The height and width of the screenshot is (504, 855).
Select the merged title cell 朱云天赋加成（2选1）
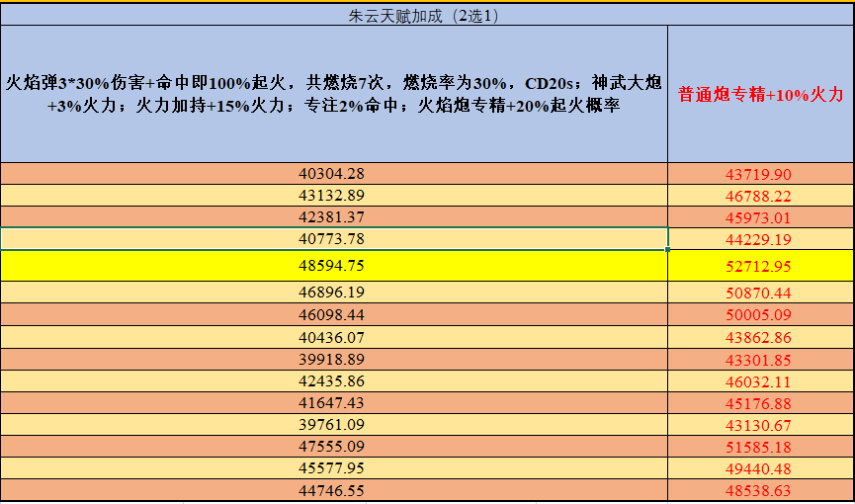[427, 15]
